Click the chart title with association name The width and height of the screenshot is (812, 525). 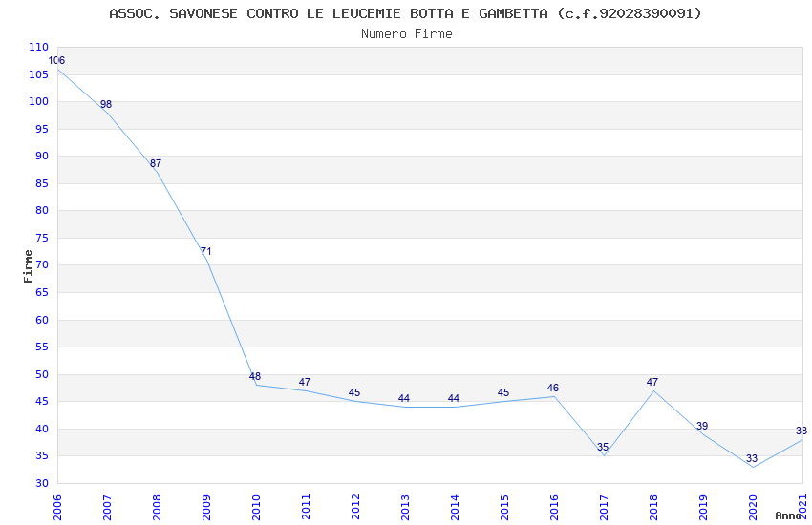pyautogui.click(x=405, y=13)
